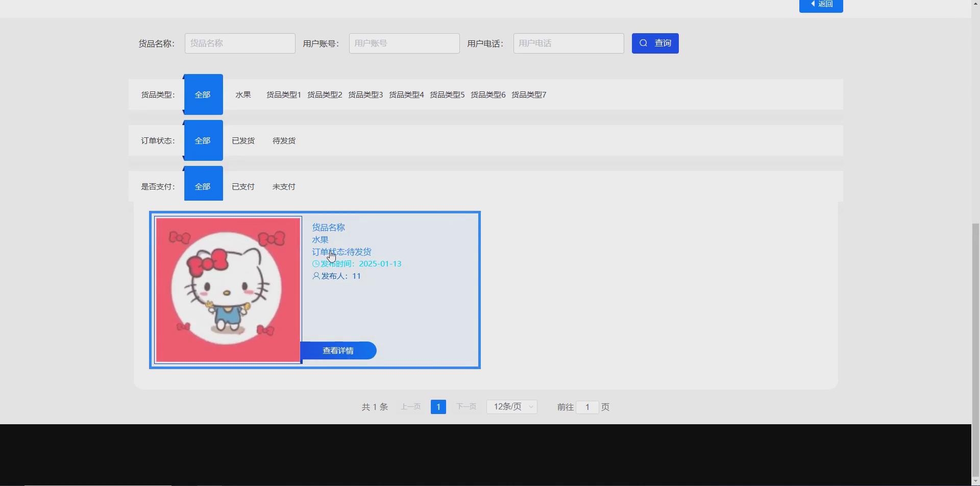
Task: Click the 查询 search button
Action: (655, 43)
